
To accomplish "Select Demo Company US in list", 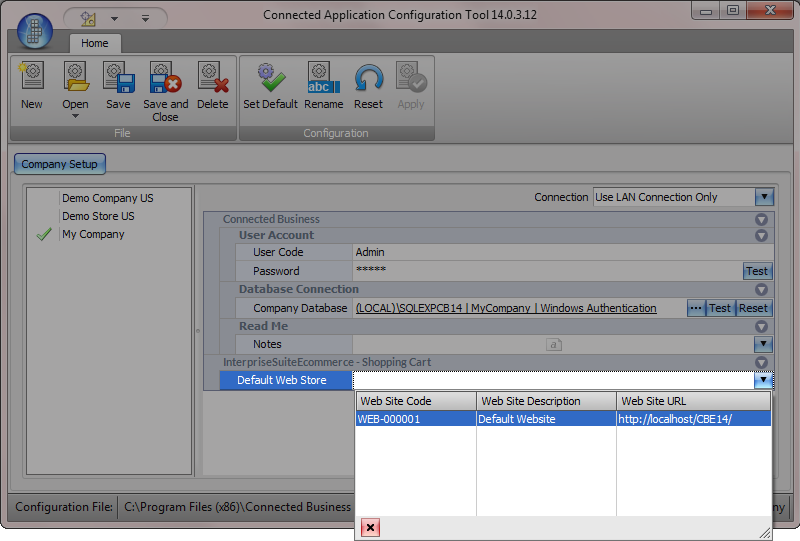I will tap(107, 198).
